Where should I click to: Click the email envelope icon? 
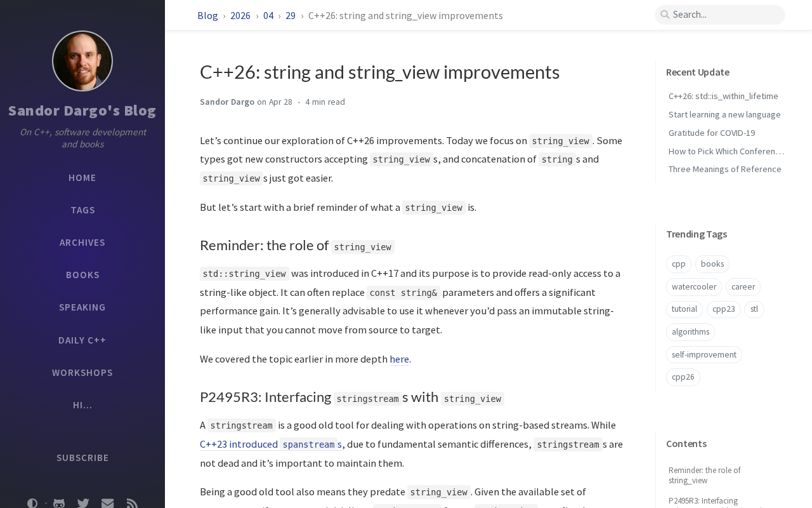click(x=108, y=503)
